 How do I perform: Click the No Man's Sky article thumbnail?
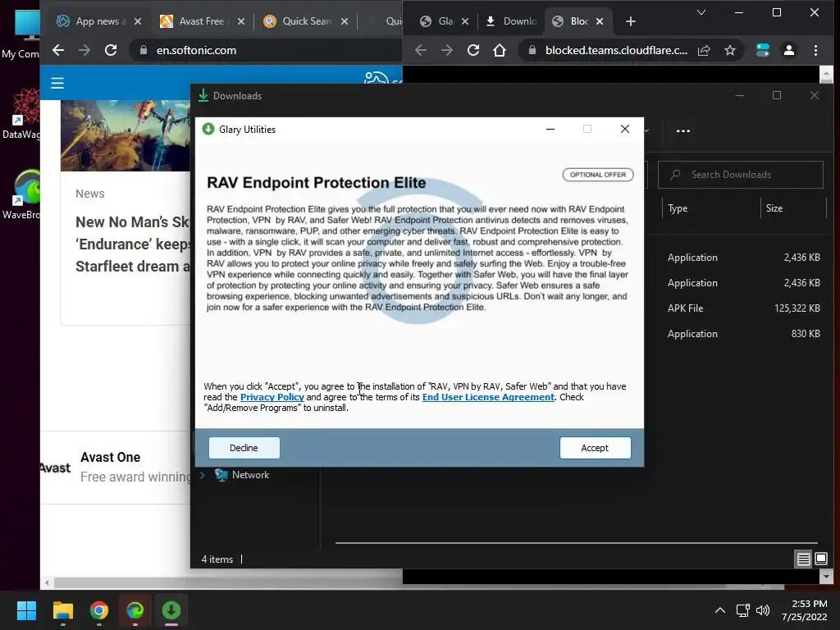(x=125, y=135)
